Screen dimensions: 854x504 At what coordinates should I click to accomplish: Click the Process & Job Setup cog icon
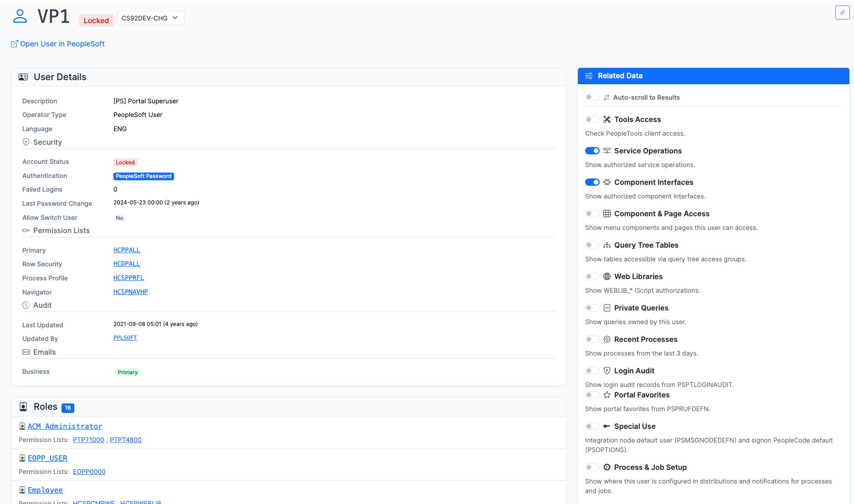click(x=607, y=467)
